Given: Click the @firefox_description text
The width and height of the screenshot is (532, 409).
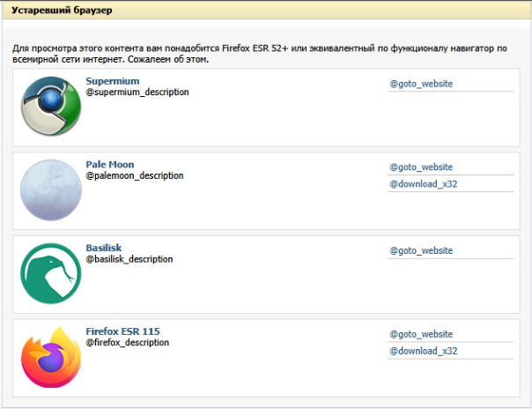Looking at the screenshot, I should 127,343.
